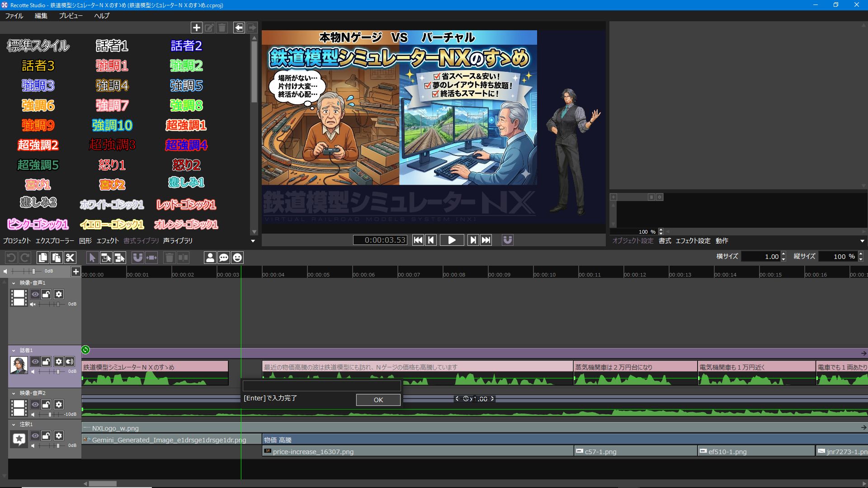Switch to the エフェクト tab

[x=108, y=241]
